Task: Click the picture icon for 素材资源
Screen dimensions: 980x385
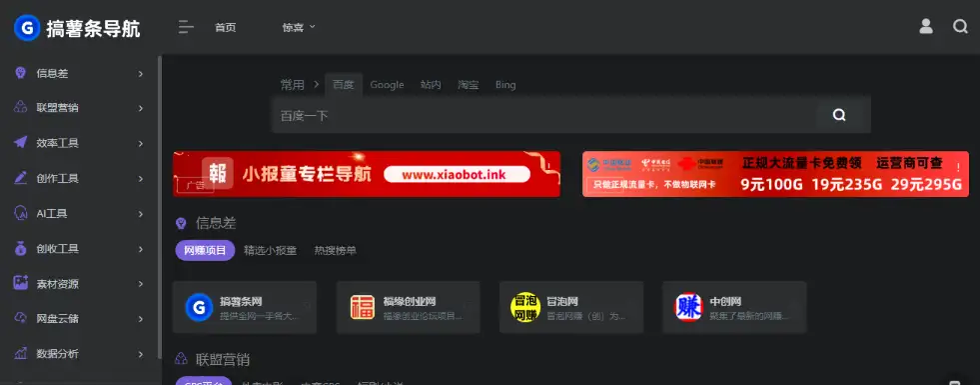Action: coord(20,283)
